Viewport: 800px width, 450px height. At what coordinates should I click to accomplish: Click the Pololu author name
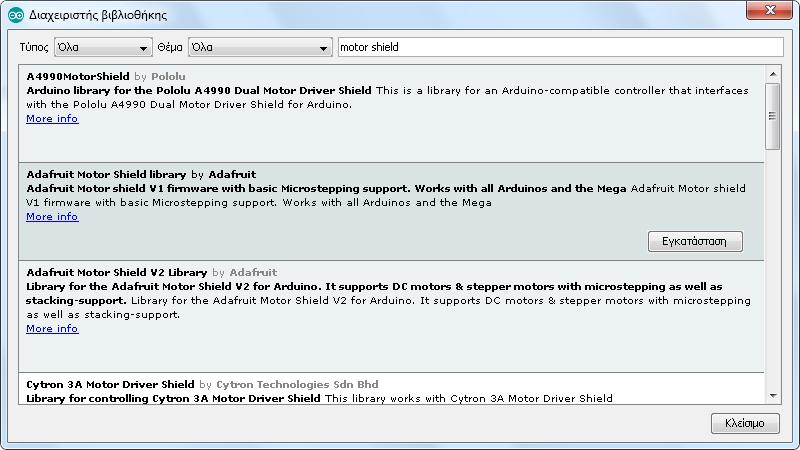point(168,77)
